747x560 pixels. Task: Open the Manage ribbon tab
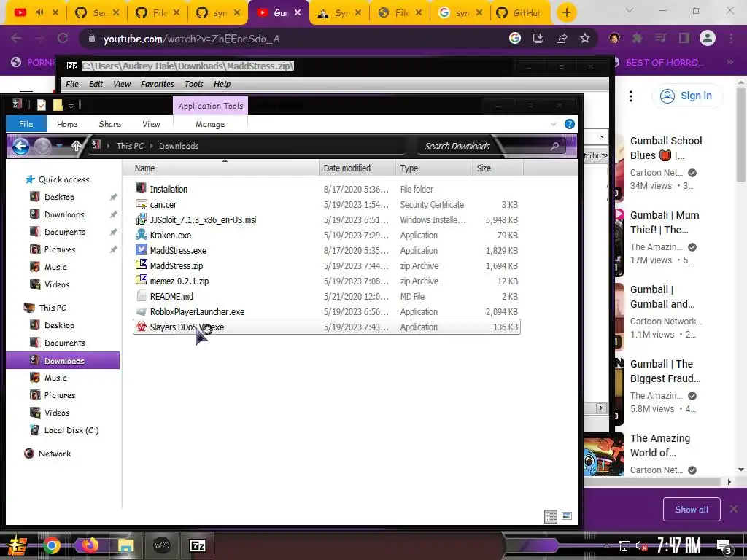[x=210, y=124]
